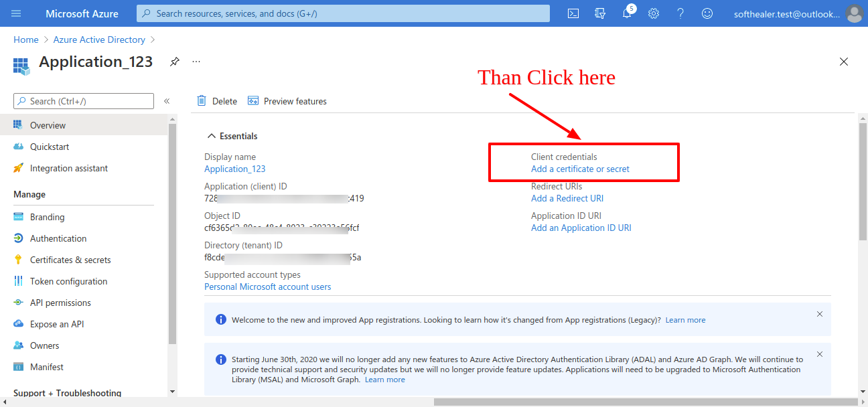
Task: Click the Application_123 app grid icon
Action: (22, 66)
